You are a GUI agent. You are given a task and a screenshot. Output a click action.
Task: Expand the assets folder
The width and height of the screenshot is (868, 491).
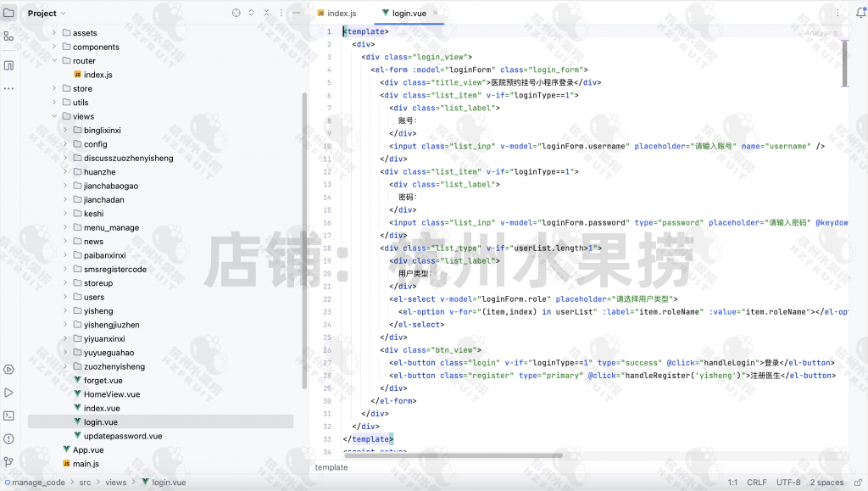point(53,33)
